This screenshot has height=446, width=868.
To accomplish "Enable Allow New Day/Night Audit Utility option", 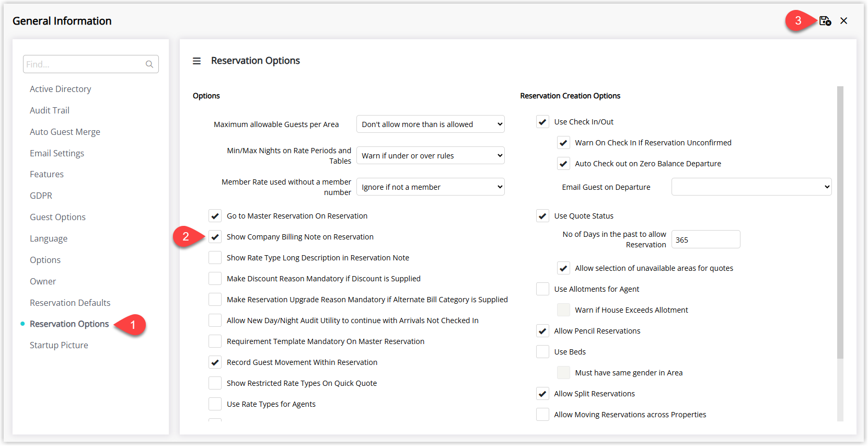I will (215, 321).
